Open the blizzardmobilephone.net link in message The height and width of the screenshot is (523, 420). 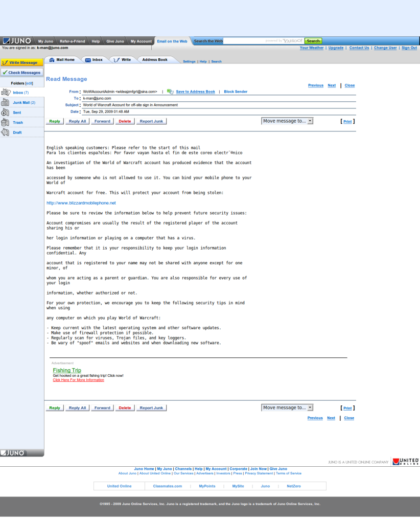point(81,203)
